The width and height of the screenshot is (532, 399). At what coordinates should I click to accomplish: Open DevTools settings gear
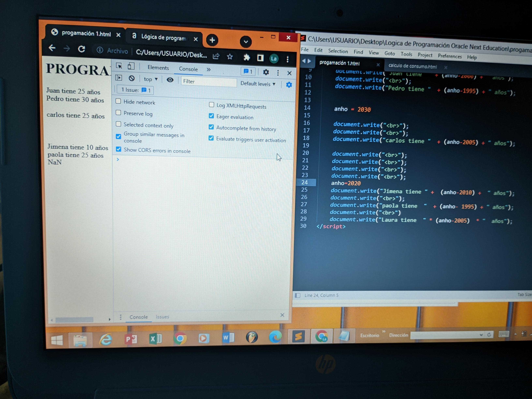pyautogui.click(x=266, y=72)
